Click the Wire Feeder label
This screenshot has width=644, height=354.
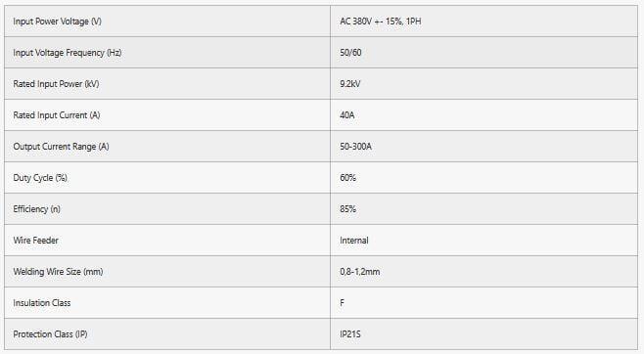(x=36, y=241)
